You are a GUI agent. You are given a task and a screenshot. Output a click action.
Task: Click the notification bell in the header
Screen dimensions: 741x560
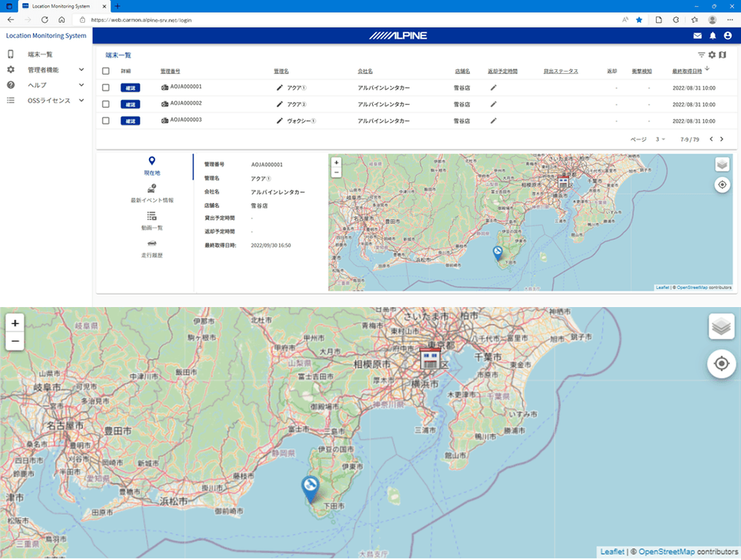[x=713, y=35]
